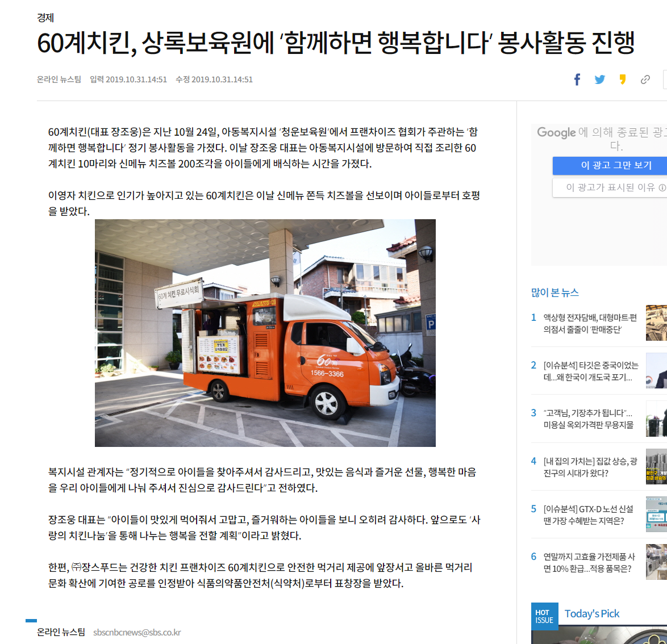Screen dimensions: 667x644
Task: Click the article headline '60계치킨, 상록보육원에'
Action: point(336,43)
